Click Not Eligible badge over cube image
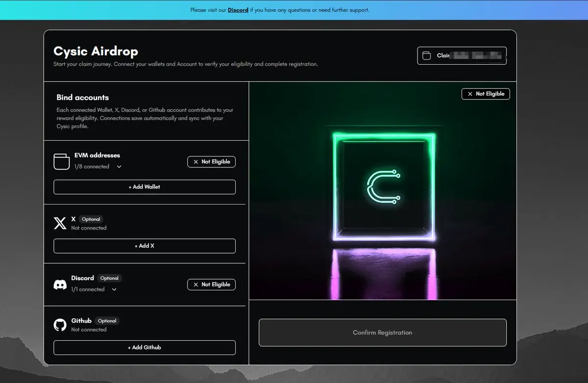Viewport: 588px width, 383px height. [x=486, y=94]
